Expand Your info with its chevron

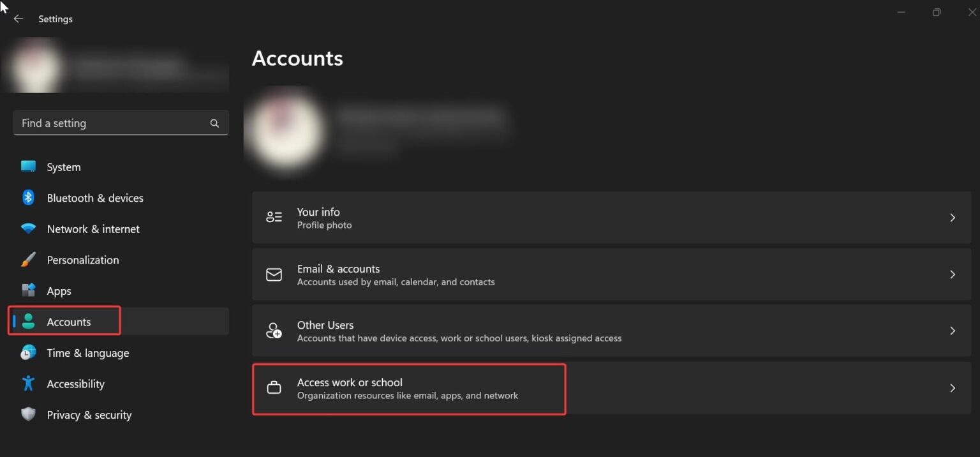[x=952, y=218]
